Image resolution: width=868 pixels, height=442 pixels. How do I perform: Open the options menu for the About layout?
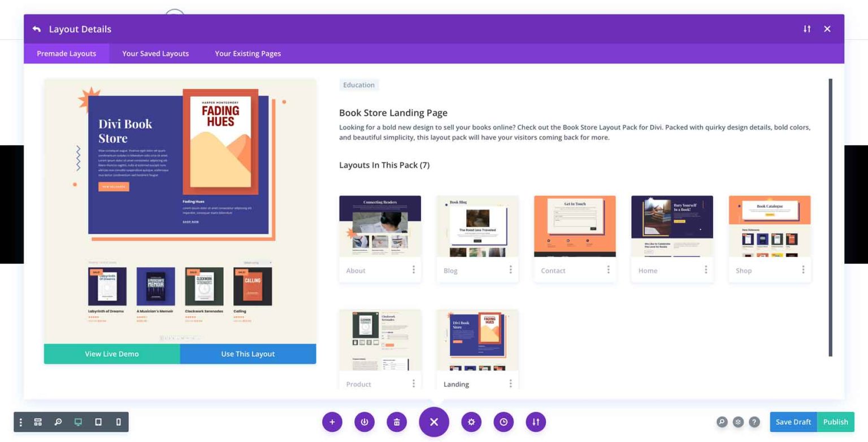point(414,270)
